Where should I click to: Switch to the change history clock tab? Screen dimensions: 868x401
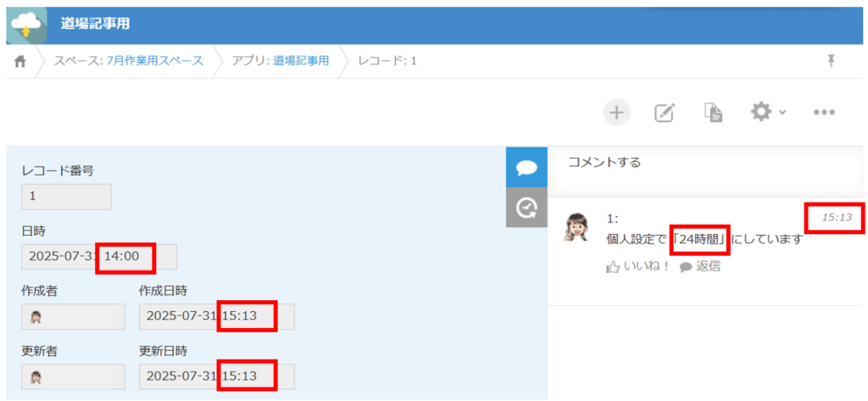pyautogui.click(x=526, y=207)
